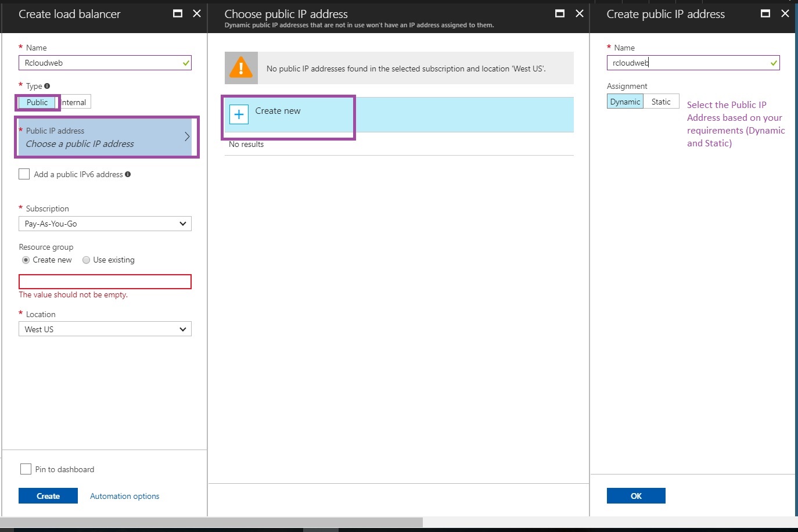798x532 pixels.
Task: Click the plus icon on Create new tile
Action: click(238, 114)
